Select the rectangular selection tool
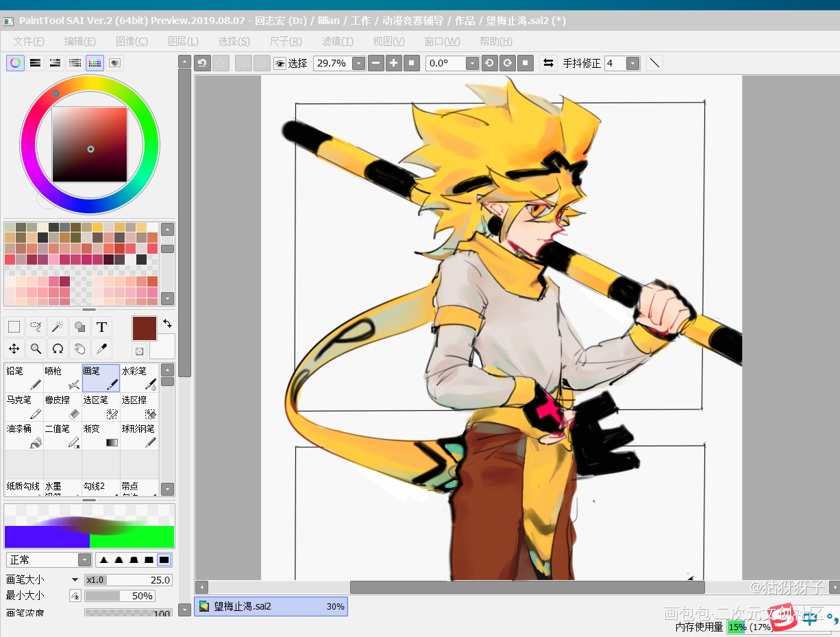Viewport: 840px width, 637px height. point(14,326)
